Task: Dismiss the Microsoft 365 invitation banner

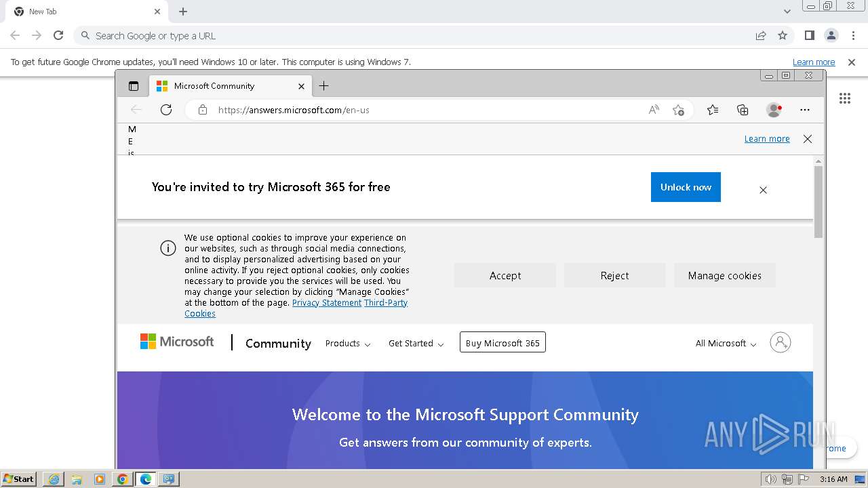Action: tap(763, 190)
